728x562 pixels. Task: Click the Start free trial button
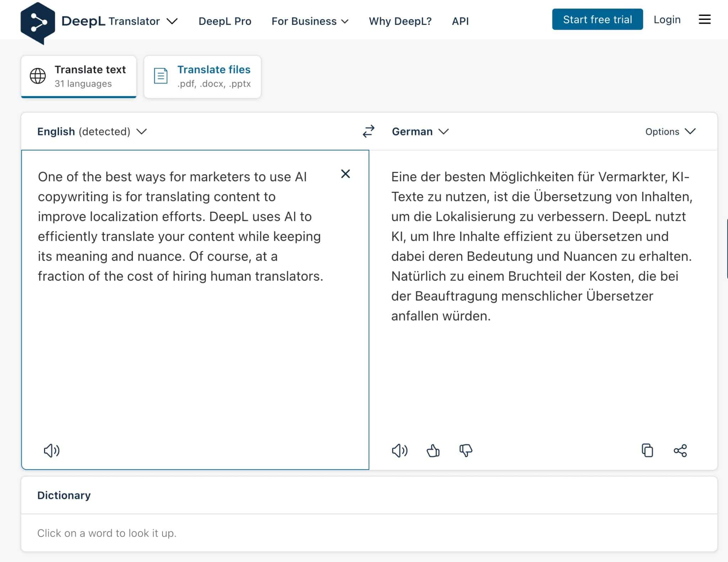[597, 20]
